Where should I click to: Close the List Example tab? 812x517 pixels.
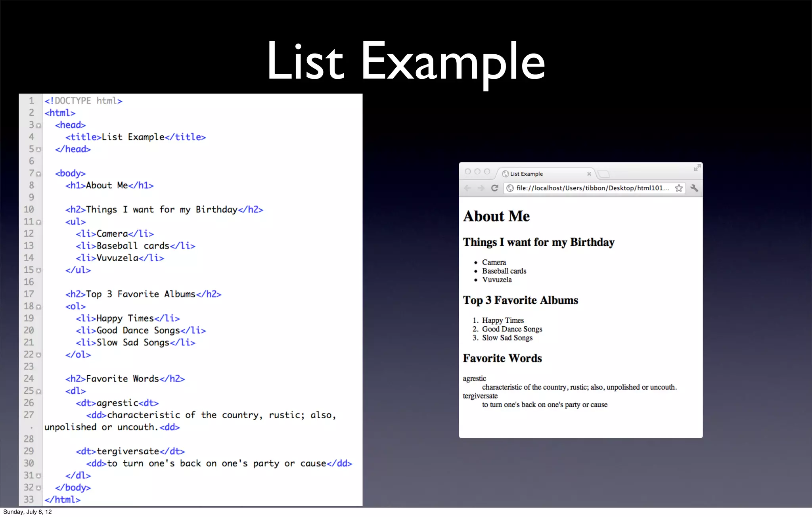click(589, 174)
